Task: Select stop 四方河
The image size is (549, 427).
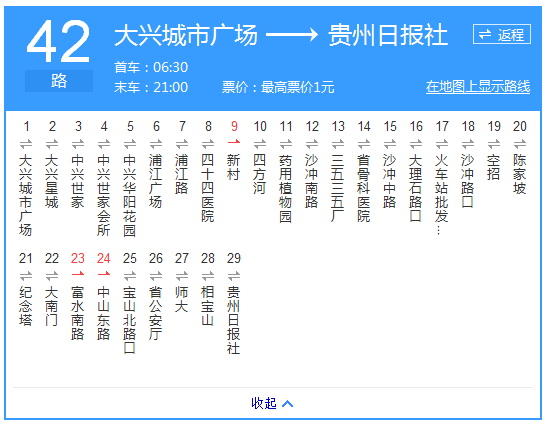Action: click(260, 174)
